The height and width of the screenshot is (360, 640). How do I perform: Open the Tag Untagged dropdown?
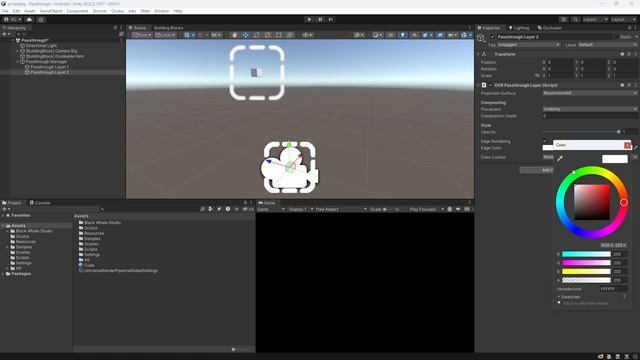pyautogui.click(x=528, y=44)
